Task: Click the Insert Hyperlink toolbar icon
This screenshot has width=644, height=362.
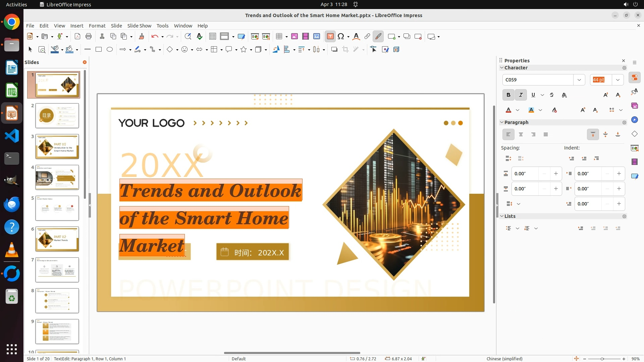Action: pyautogui.click(x=367, y=37)
